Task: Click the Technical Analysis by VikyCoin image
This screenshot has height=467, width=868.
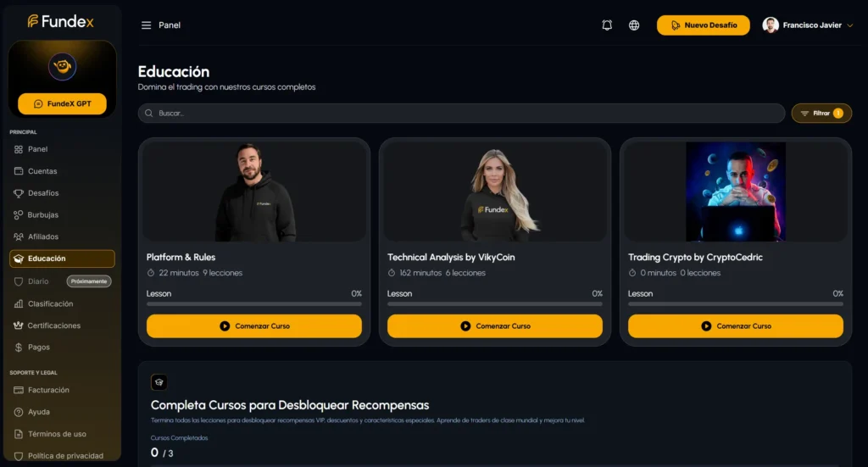Action: point(495,192)
